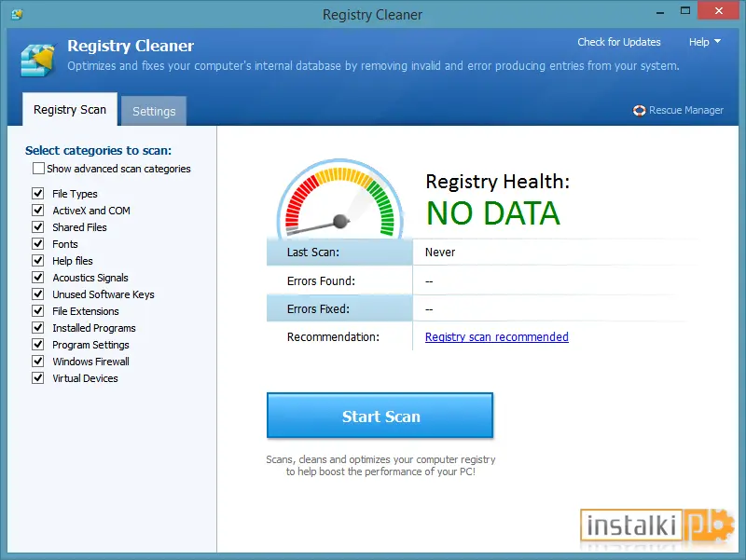Click the Rescue Manager lifebuoy icon
This screenshot has height=560, width=746.
[x=639, y=110]
